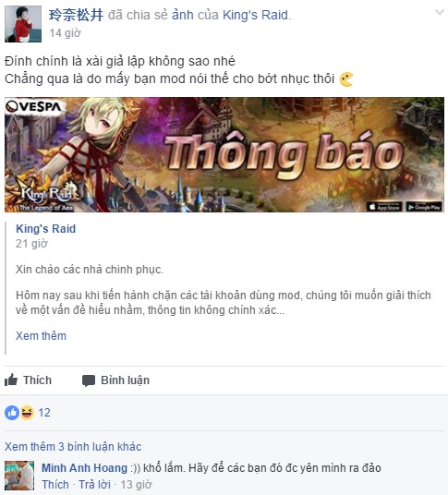Open the King's Raid page link in header
Image resolution: width=448 pixels, height=495 pixels.
point(256,15)
